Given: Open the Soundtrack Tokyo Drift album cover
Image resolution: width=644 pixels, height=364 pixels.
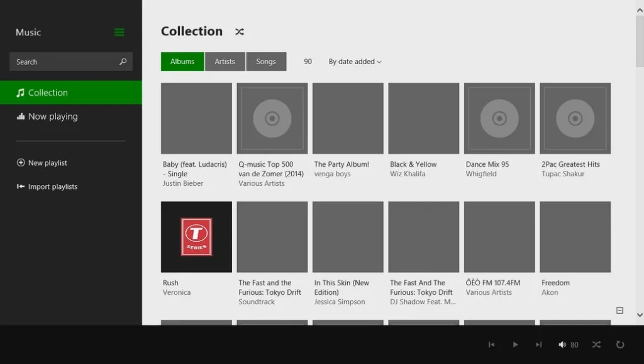Looking at the screenshot, I should [272, 237].
